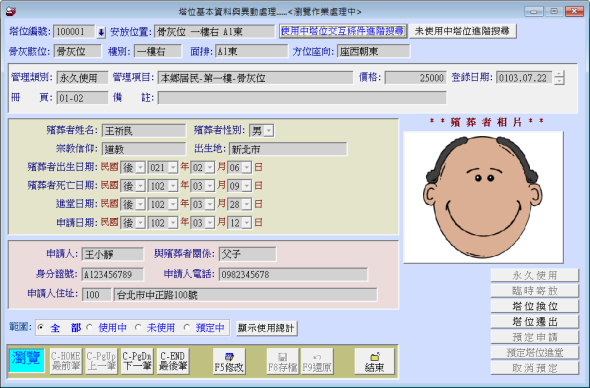The width and height of the screenshot is (590, 388).
Task: Click the 備註 remarks field
Action: tap(302, 98)
